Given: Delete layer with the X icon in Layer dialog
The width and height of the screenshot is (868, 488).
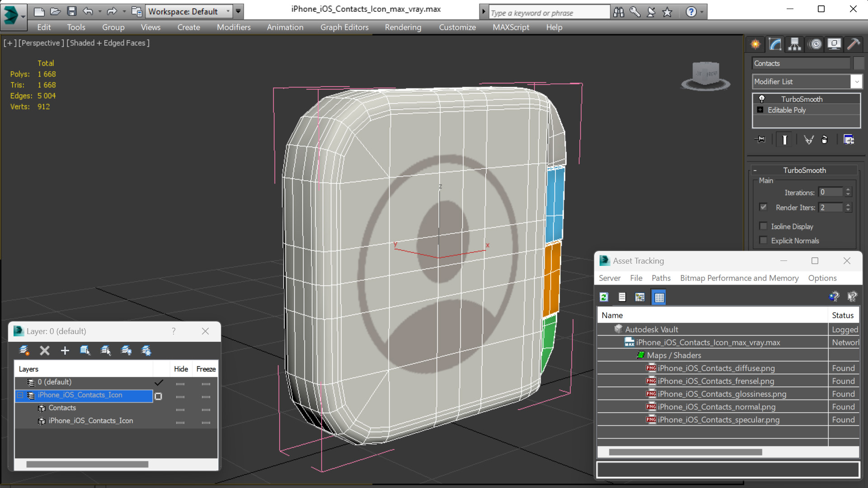Looking at the screenshot, I should click(x=44, y=350).
